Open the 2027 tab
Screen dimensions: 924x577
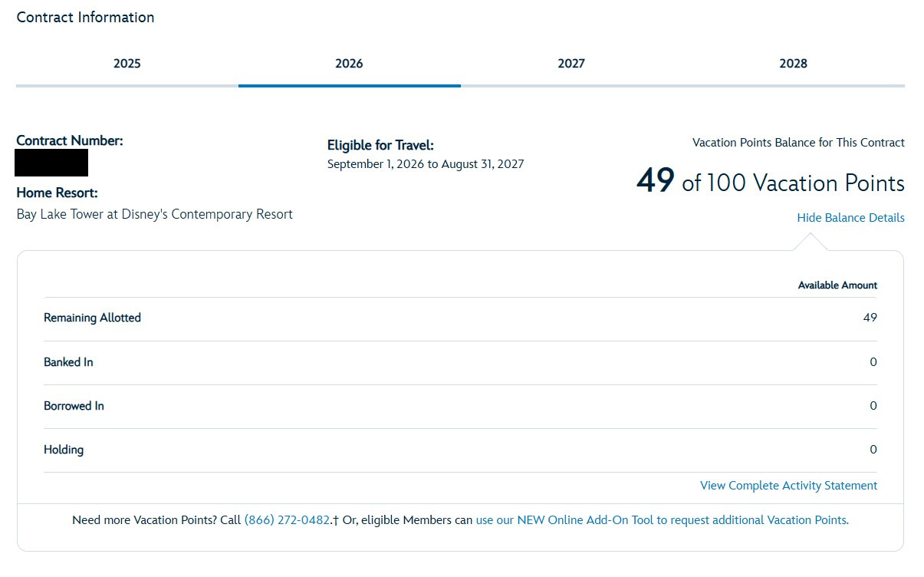[571, 64]
